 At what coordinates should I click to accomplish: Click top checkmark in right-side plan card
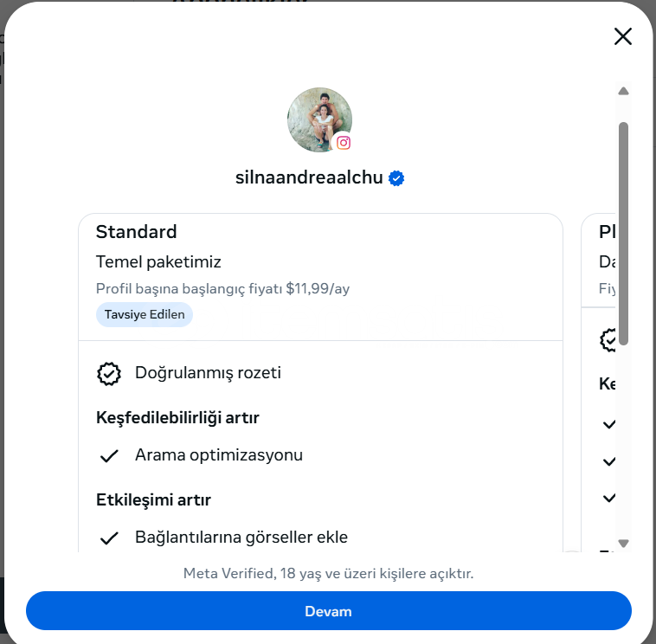(609, 424)
